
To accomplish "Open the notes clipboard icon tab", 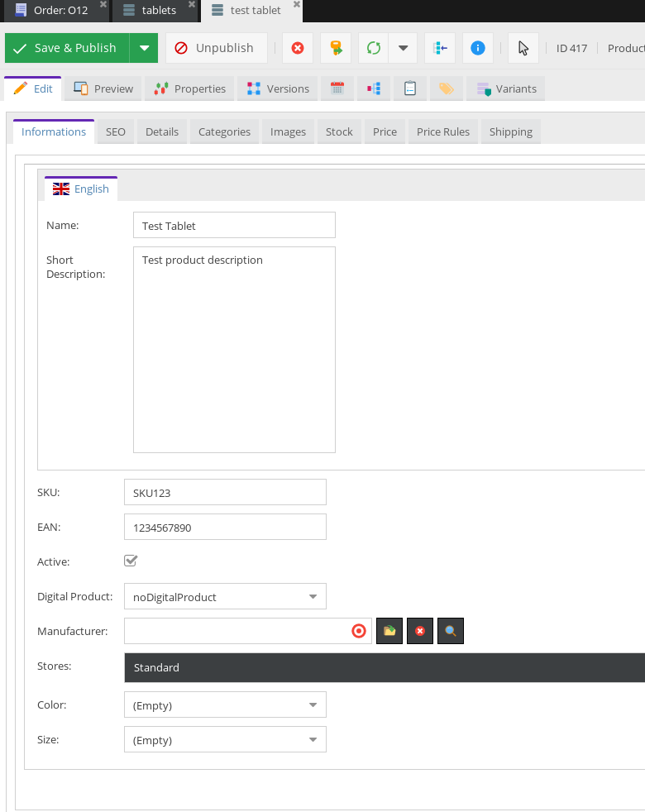I will (x=410, y=88).
